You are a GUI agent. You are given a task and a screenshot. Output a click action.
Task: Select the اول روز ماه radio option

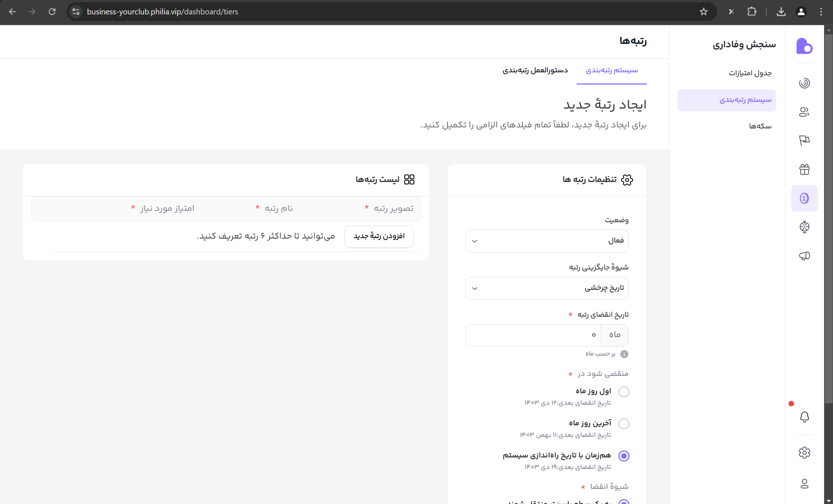coord(624,392)
